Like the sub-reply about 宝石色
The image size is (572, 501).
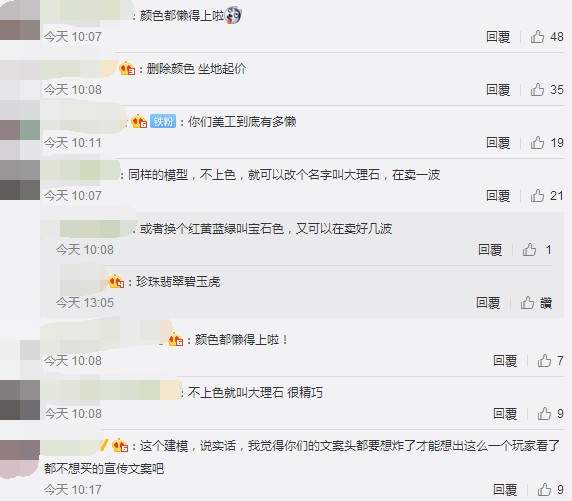point(529,250)
